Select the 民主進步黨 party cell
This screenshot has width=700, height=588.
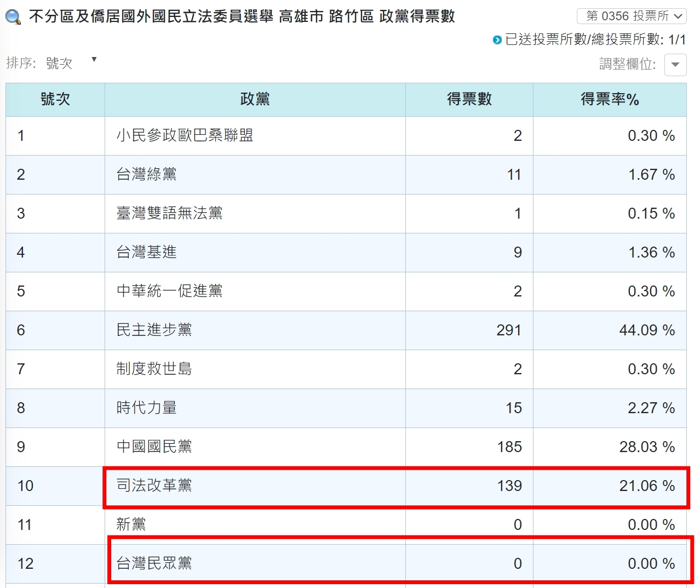point(255,330)
